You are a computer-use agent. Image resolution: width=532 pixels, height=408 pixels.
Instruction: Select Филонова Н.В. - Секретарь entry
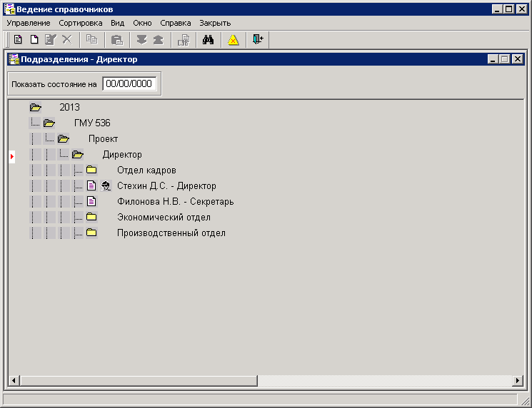(176, 202)
